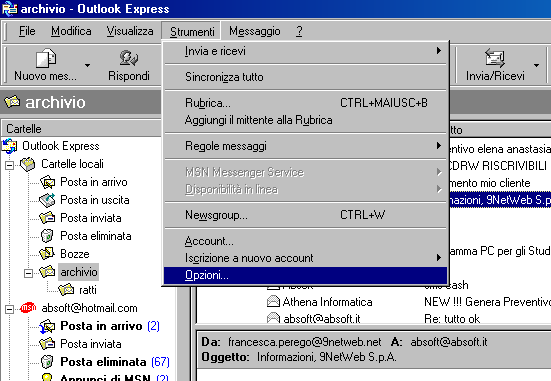
Task: Select the Bozze folder
Action: 75,254
